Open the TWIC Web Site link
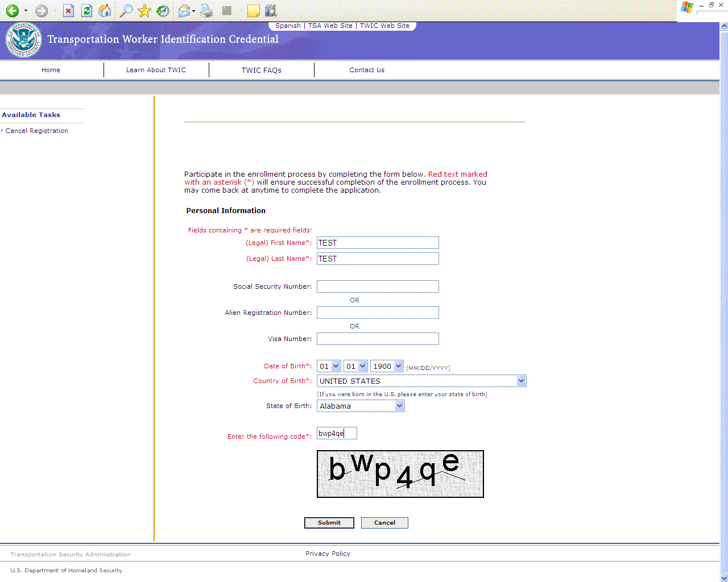This screenshot has height=582, width=728. pos(384,26)
